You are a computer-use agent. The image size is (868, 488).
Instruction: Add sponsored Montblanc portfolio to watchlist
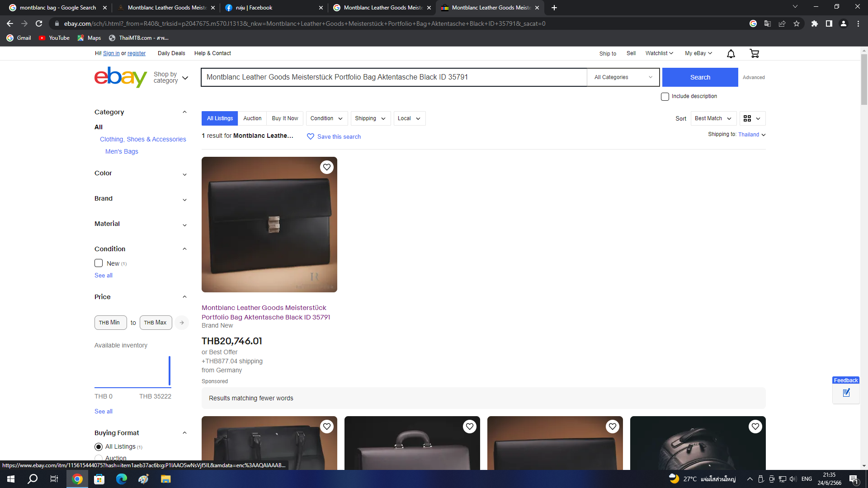pyautogui.click(x=327, y=167)
